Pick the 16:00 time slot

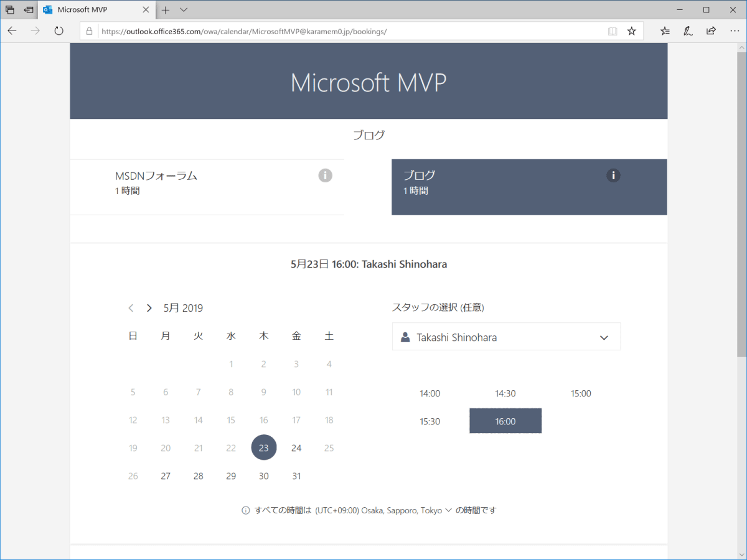505,421
